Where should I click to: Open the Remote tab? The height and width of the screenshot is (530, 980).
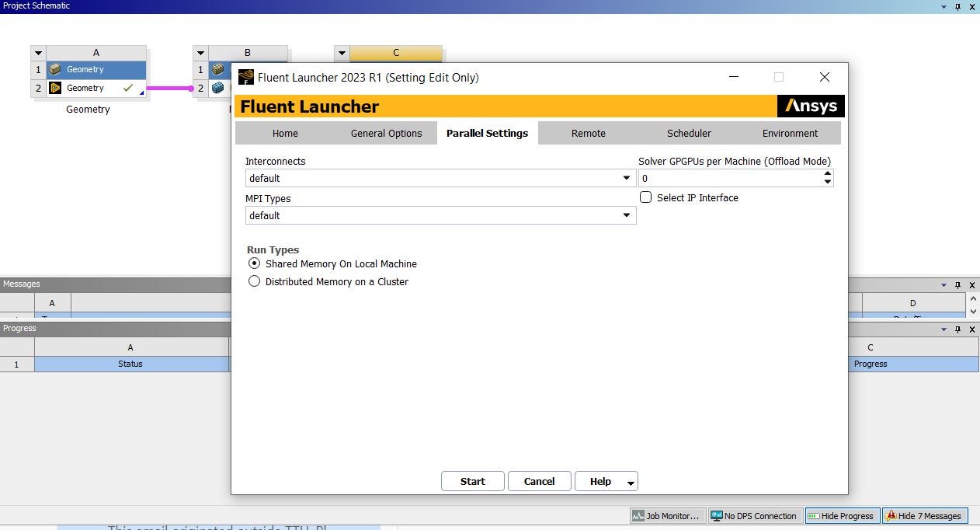point(588,133)
